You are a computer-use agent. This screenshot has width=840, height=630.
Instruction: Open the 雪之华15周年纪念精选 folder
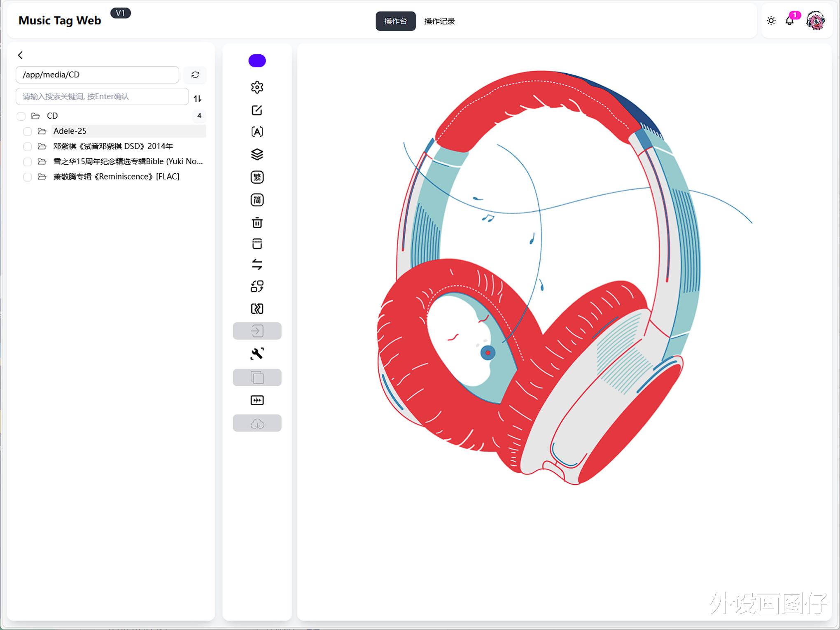click(x=128, y=161)
